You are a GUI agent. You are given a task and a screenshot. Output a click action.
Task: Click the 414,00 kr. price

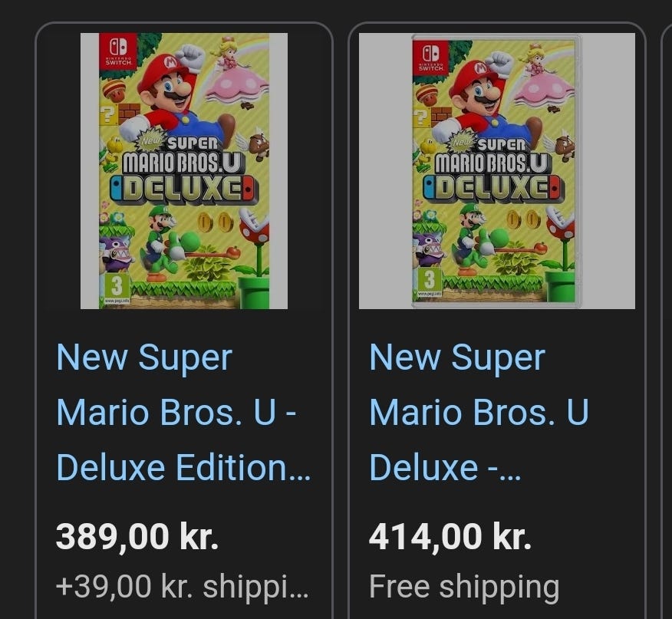pos(450,536)
